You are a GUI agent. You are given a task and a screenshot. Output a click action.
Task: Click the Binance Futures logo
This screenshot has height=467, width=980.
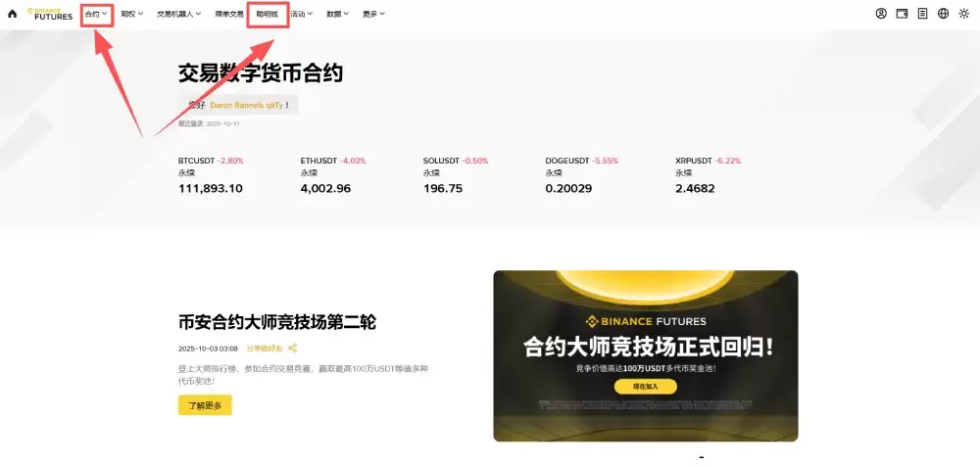pyautogui.click(x=50, y=14)
